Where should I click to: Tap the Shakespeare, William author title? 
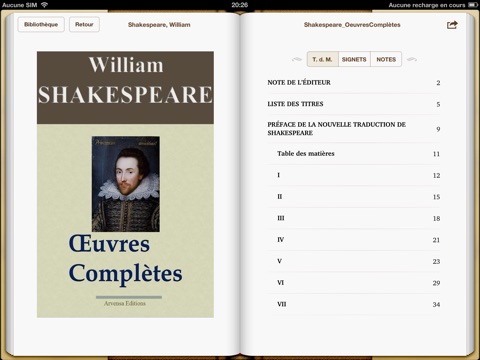(159, 25)
